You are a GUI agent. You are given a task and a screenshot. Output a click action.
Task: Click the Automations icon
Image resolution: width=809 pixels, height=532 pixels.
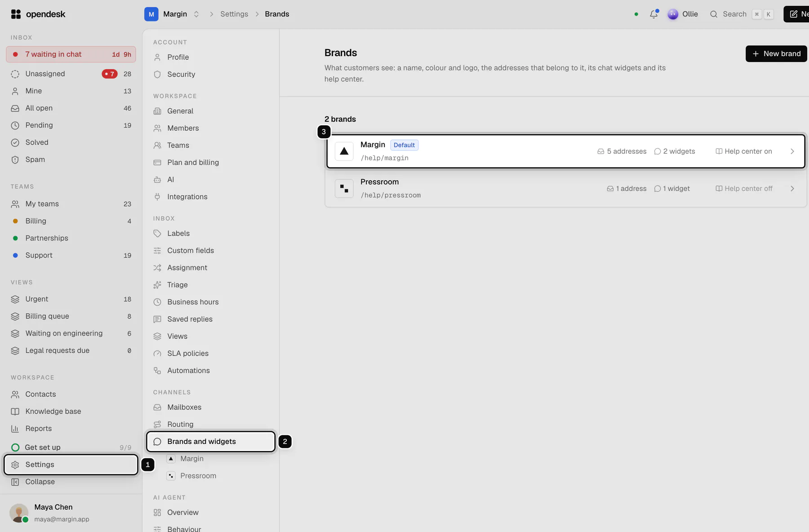(157, 371)
